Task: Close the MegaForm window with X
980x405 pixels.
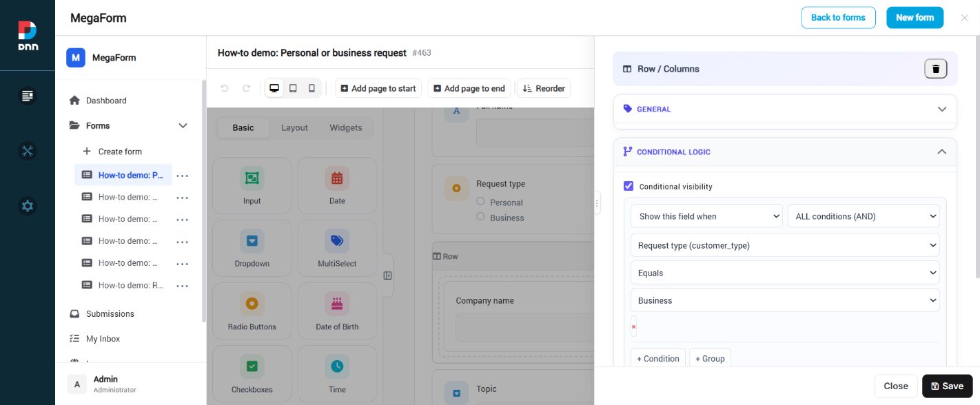Action: pos(964,18)
